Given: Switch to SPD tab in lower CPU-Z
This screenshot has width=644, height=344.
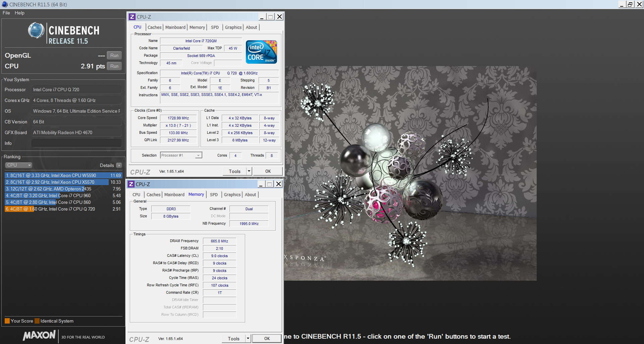Looking at the screenshot, I should click(x=214, y=195).
